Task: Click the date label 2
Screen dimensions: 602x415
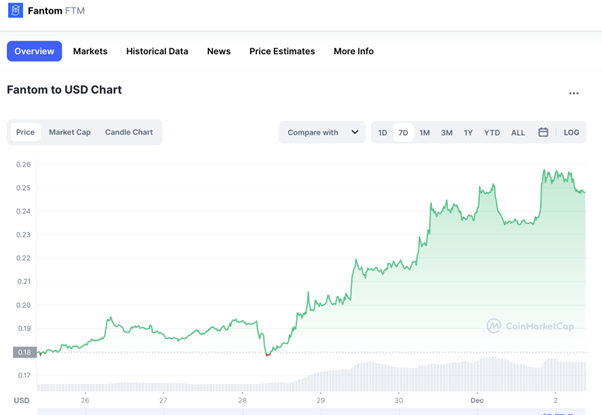Action: (555, 400)
